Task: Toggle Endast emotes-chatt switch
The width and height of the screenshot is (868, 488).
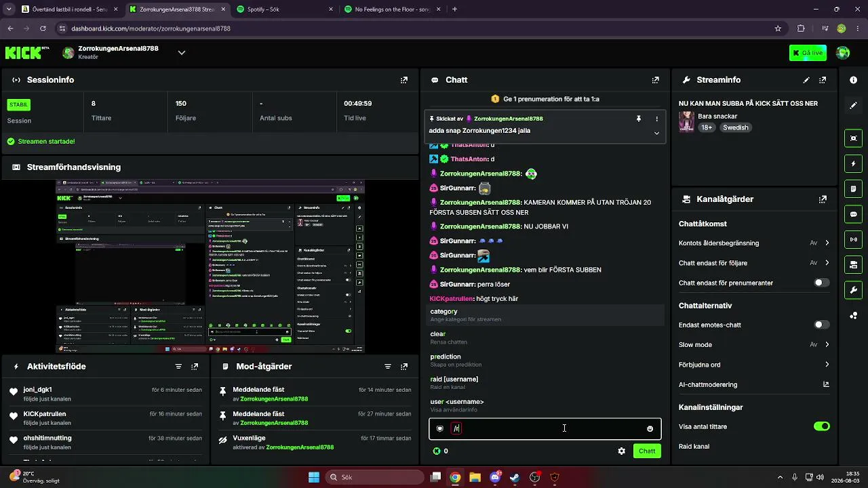Action: tap(821, 325)
